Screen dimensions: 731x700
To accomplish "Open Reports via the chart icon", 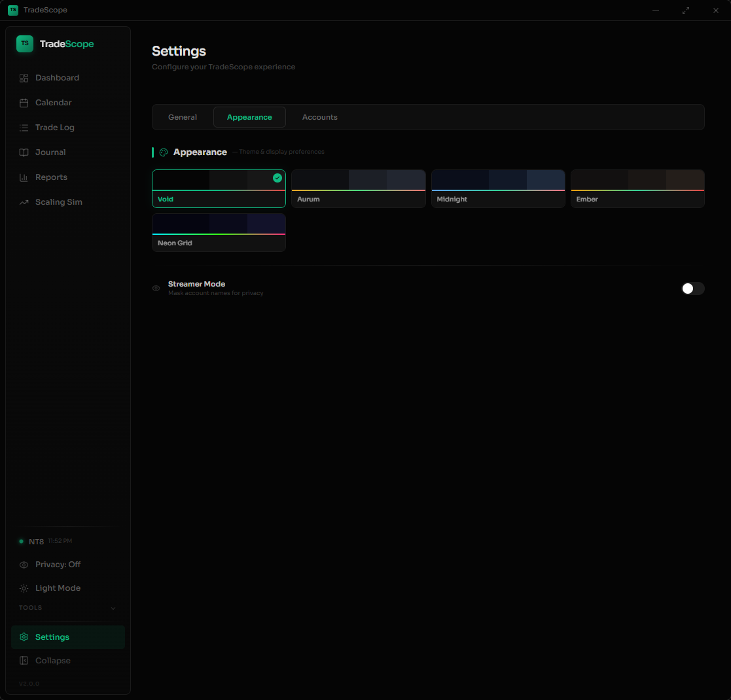I will pyautogui.click(x=24, y=177).
